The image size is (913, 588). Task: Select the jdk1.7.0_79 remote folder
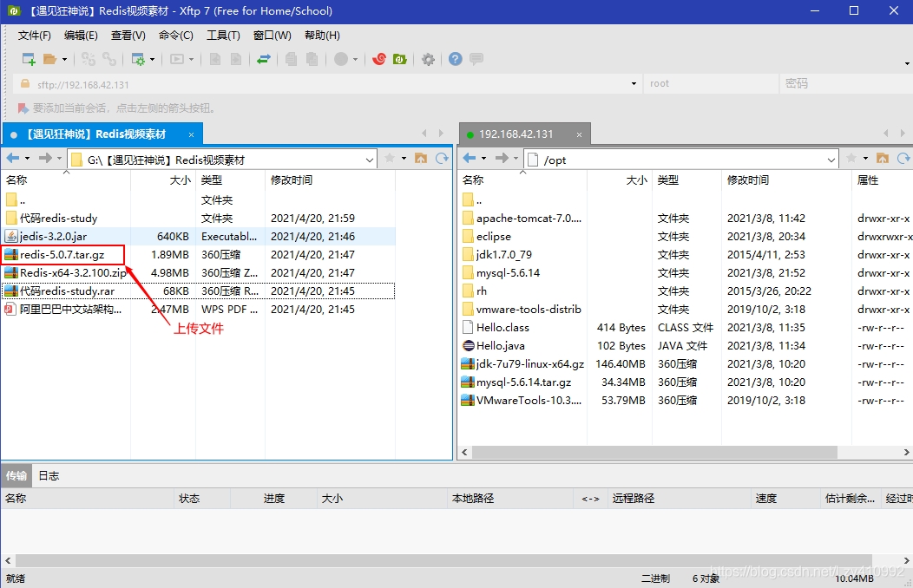tap(504, 255)
